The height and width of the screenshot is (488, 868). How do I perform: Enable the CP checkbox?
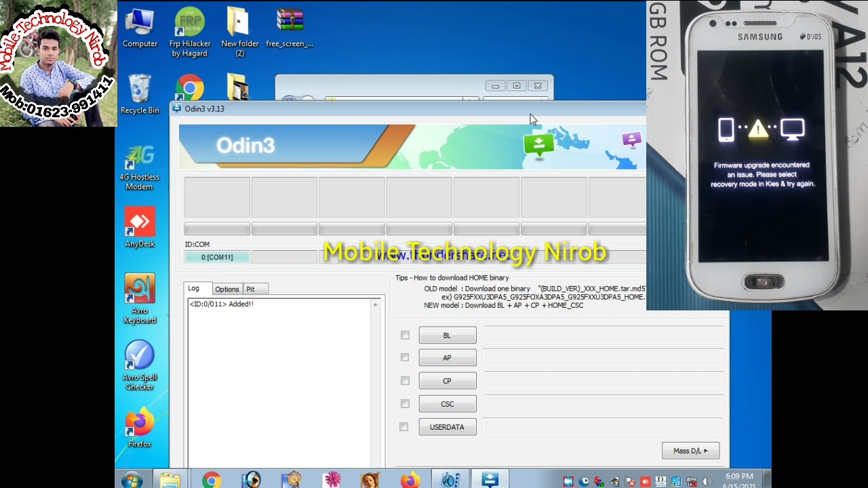(405, 380)
